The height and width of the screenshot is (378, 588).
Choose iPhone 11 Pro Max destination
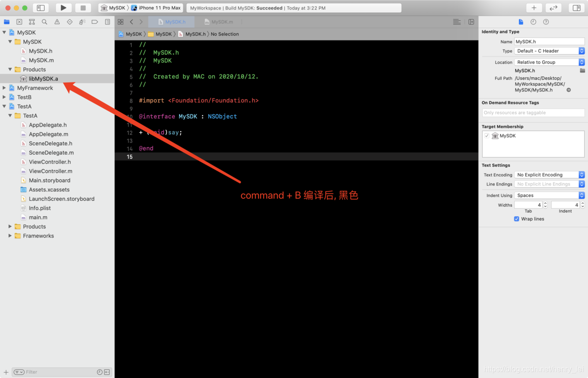coord(156,8)
